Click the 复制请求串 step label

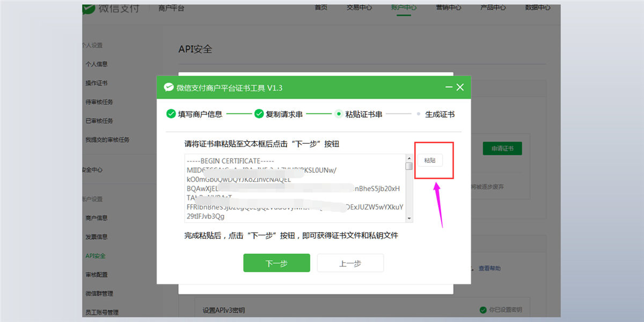click(x=284, y=114)
